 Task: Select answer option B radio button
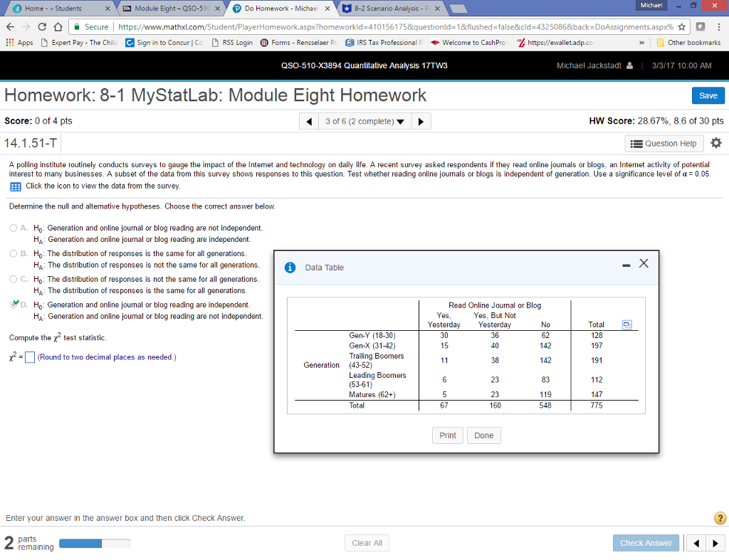[x=14, y=253]
